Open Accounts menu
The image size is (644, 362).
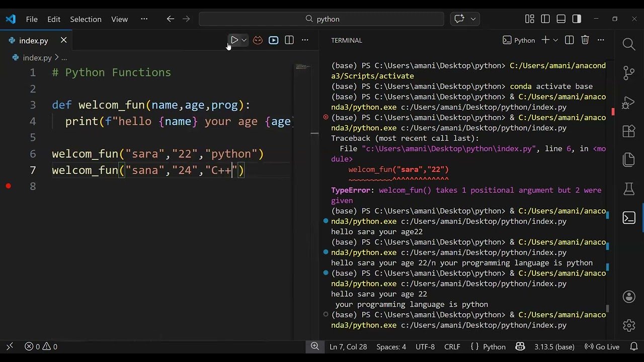click(x=629, y=297)
